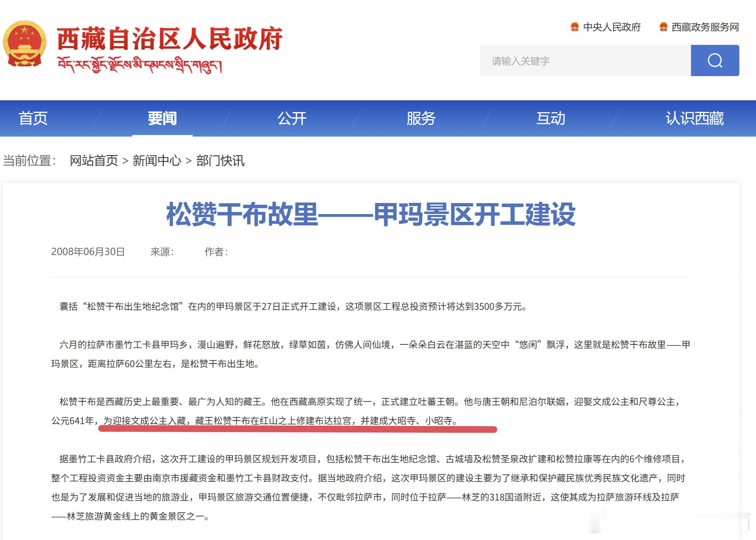
Task: Go to the 首页 nav tab
Action: coord(33,118)
